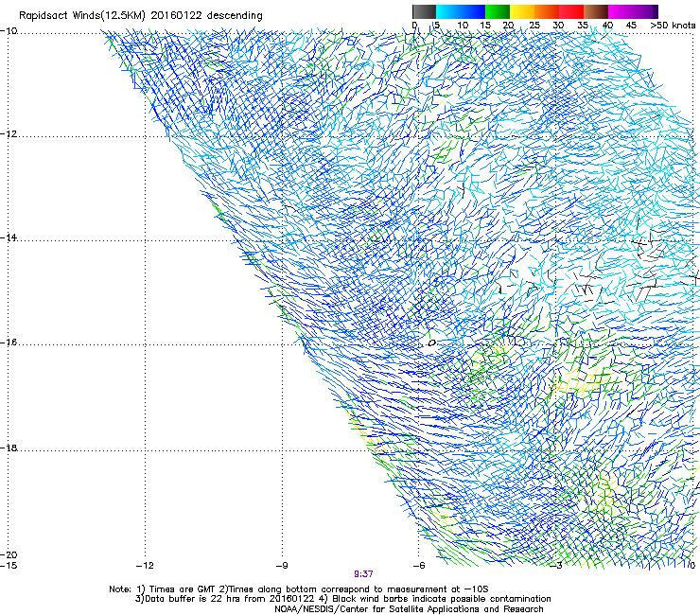Click the small black circle marker near -16

431,343
